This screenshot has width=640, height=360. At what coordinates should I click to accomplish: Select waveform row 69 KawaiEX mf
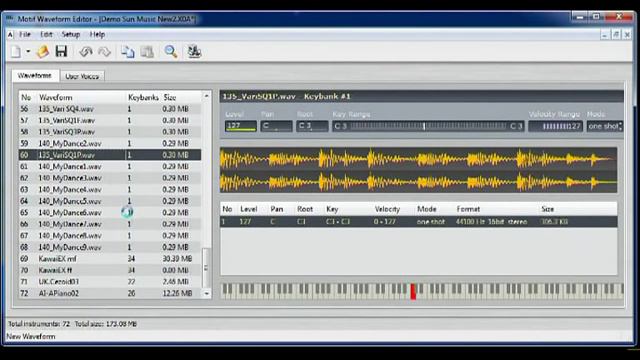(x=110, y=259)
